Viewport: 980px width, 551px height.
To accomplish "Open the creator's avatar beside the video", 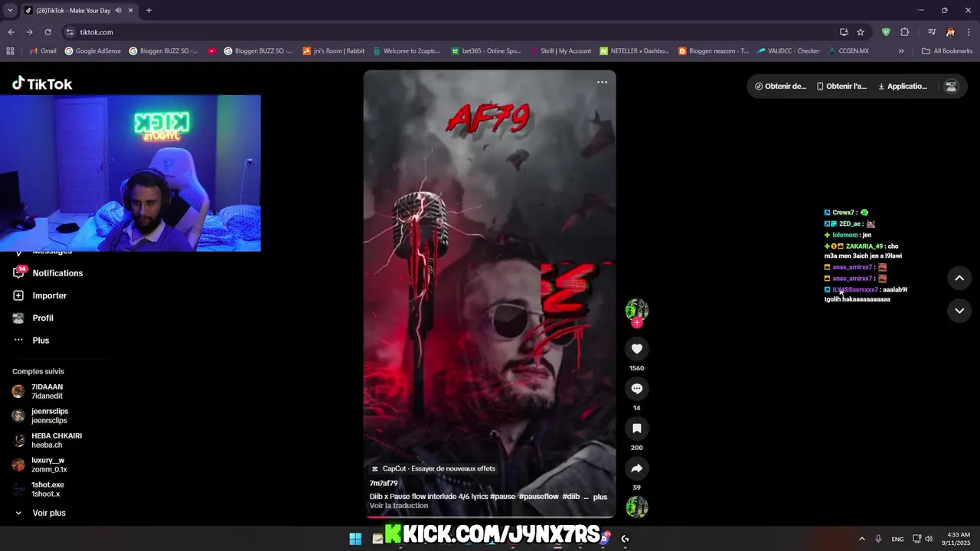I will point(637,309).
